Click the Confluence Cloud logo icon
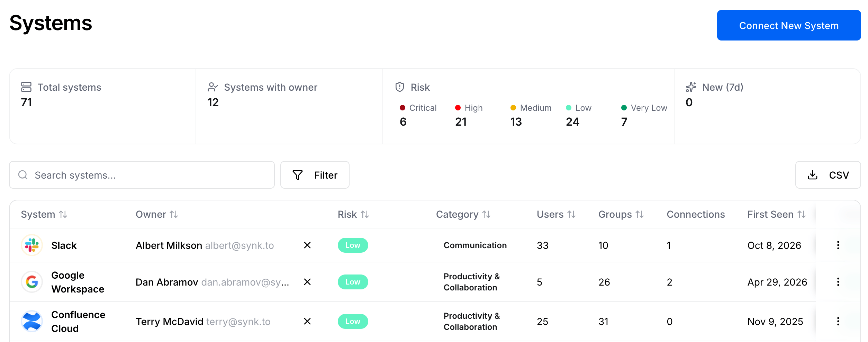The image size is (868, 342). pos(32,321)
